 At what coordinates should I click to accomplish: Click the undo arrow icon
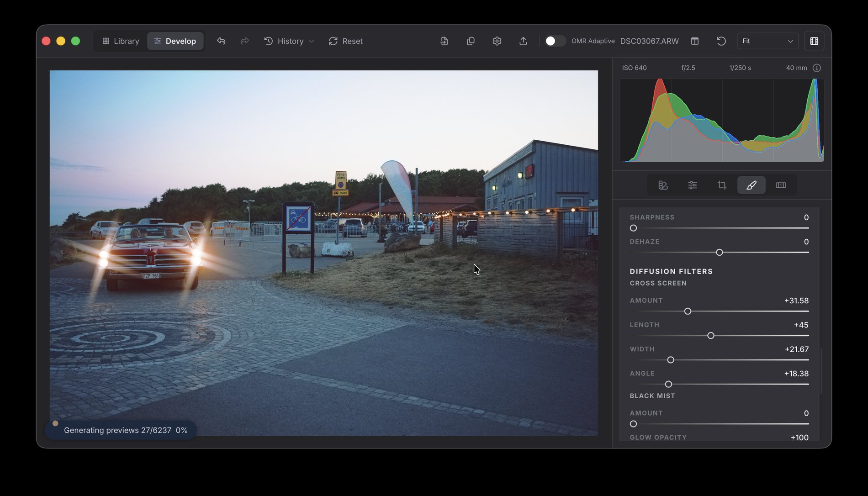pos(221,41)
